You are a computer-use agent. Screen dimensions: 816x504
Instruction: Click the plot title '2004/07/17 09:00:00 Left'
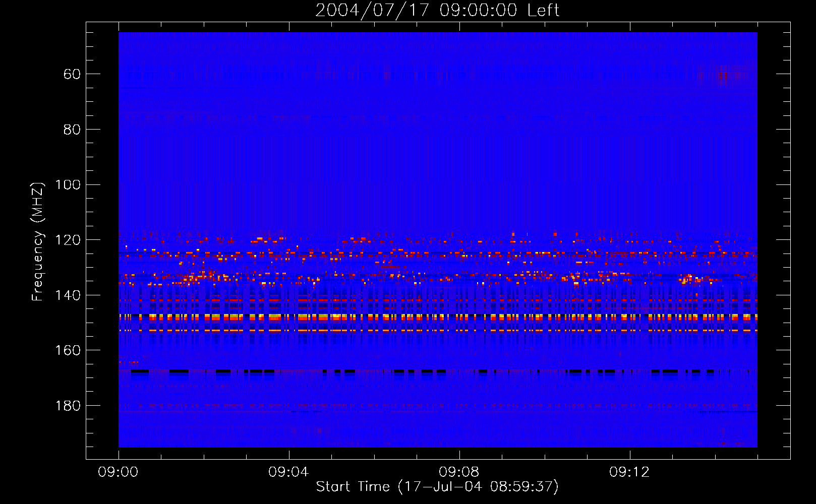437,10
